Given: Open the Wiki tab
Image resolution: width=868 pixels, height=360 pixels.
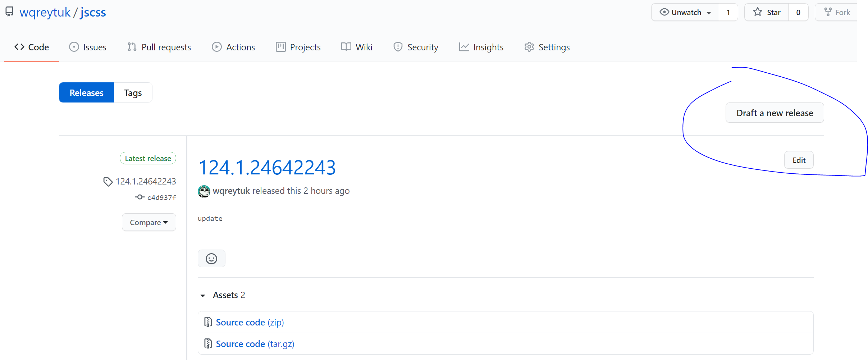Looking at the screenshot, I should click(357, 47).
